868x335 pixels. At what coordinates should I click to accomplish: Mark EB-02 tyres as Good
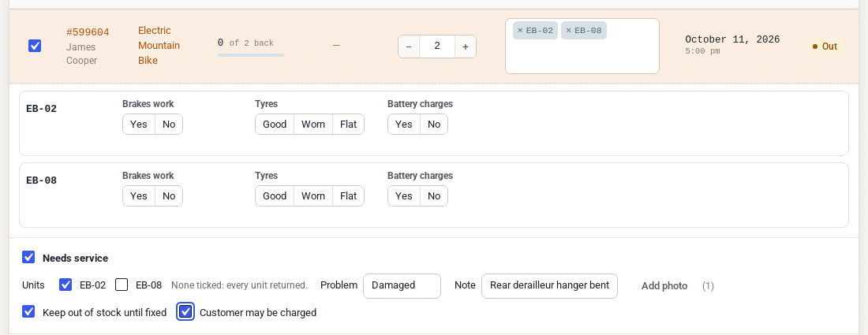(x=275, y=125)
